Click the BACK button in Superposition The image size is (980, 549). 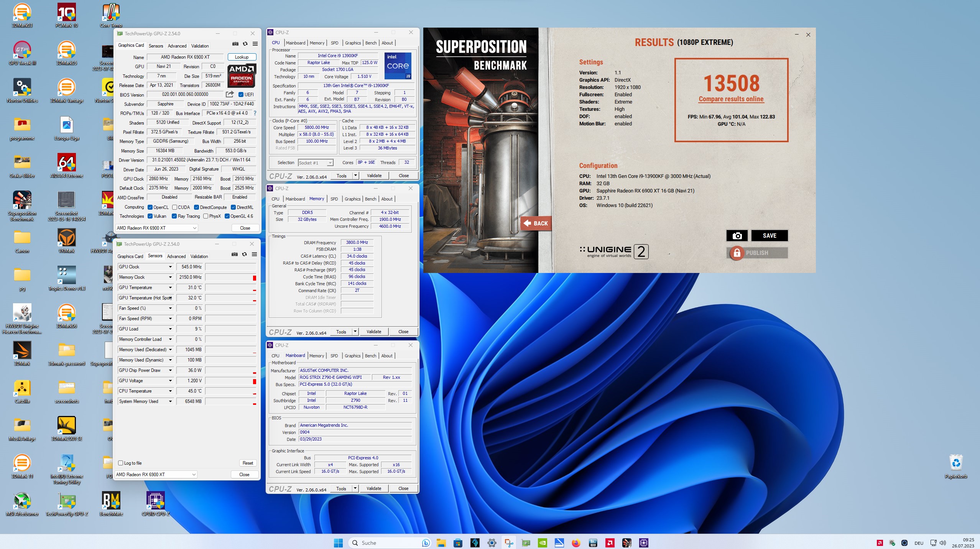[x=536, y=223]
